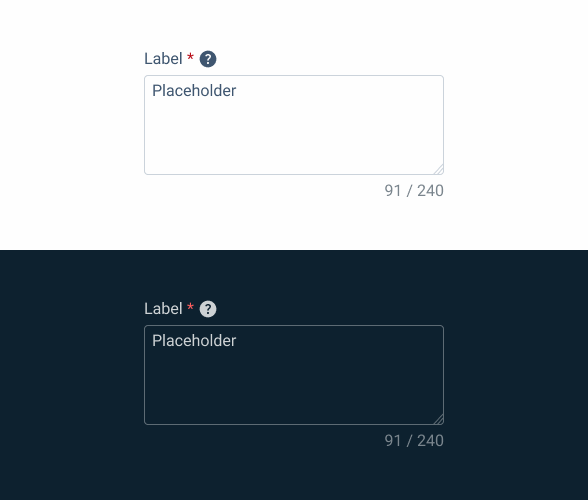Viewport: 588px width, 500px height.
Task: Grab the resize handle of the dark textarea
Action: coord(438,419)
